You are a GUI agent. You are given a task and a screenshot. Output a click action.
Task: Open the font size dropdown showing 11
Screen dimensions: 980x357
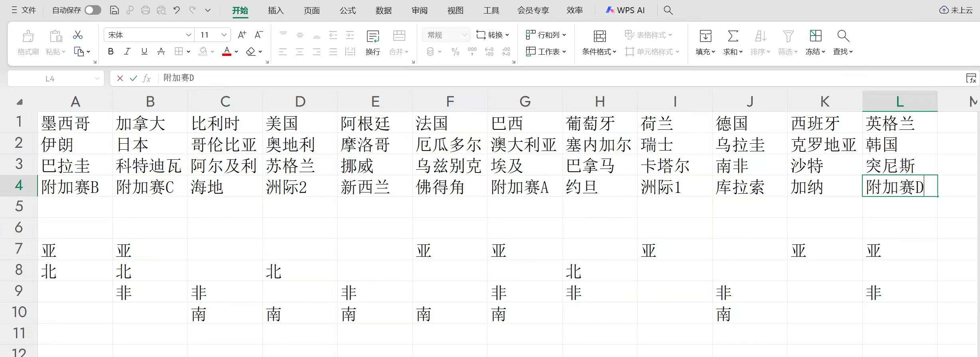coord(224,35)
